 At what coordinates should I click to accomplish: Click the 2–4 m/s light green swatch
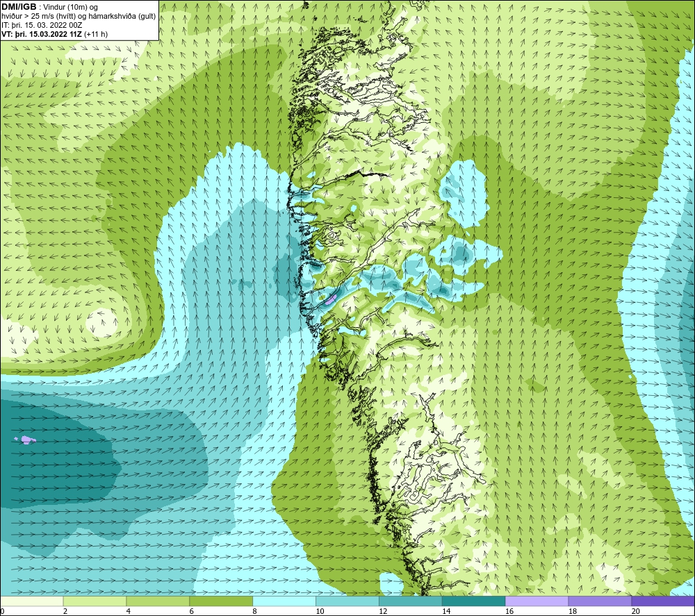[95, 601]
